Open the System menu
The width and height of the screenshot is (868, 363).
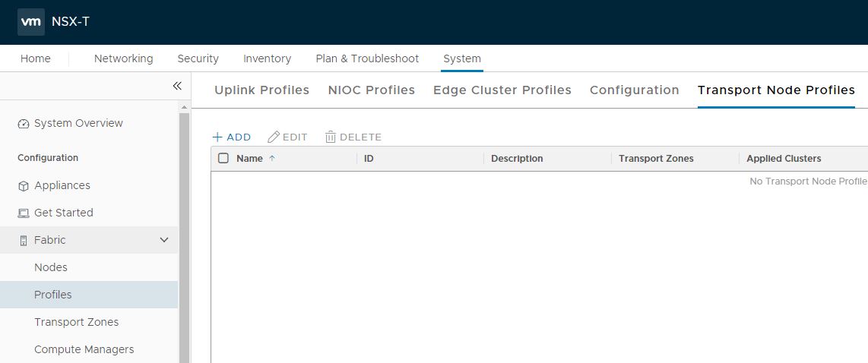point(462,58)
